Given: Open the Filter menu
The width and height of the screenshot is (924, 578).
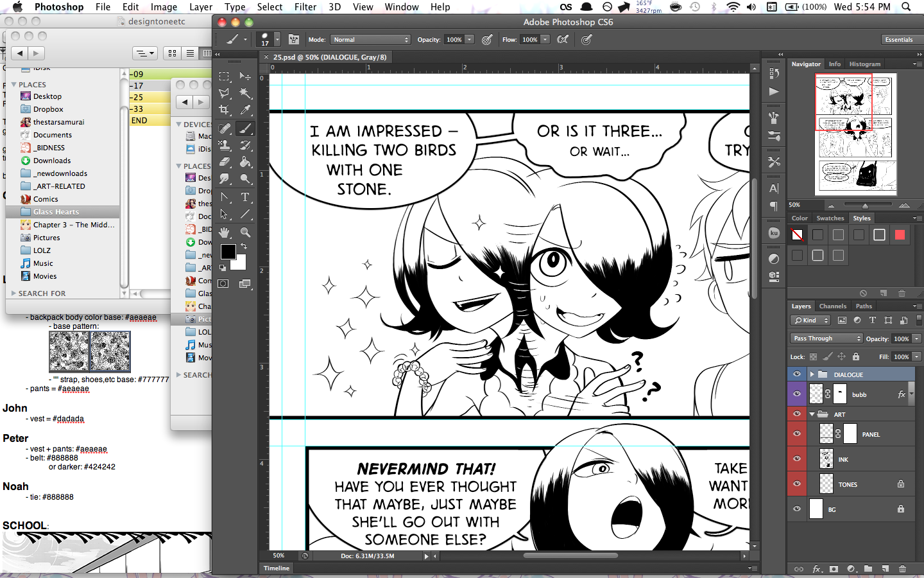Looking at the screenshot, I should click(x=305, y=7).
